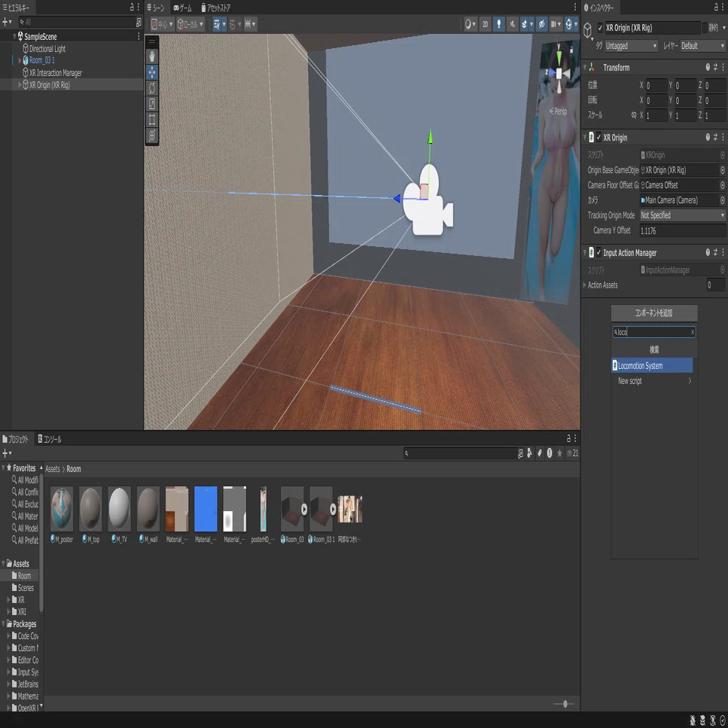Select the M_wall material asset
The image size is (728, 728).
tap(148, 513)
